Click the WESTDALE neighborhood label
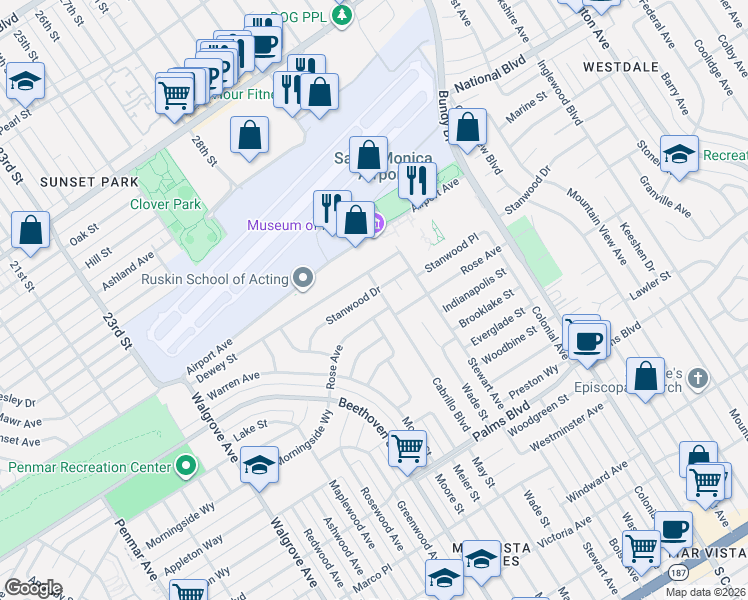This screenshot has width=748, height=600. tap(621, 67)
